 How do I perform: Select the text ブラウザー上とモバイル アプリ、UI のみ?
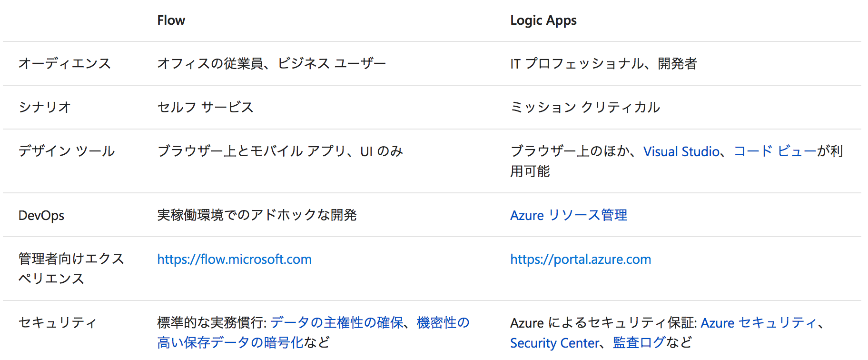[x=280, y=151]
